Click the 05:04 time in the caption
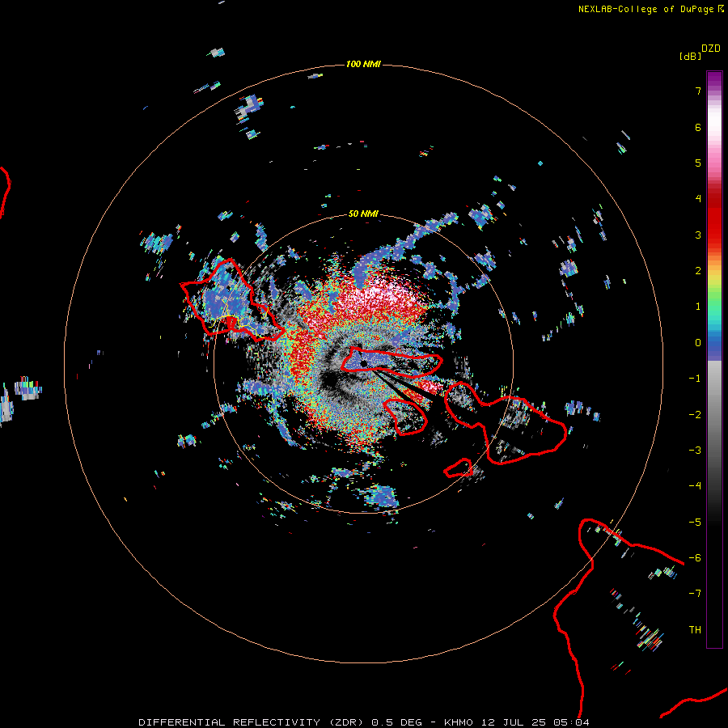The height and width of the screenshot is (728, 728). (x=572, y=722)
